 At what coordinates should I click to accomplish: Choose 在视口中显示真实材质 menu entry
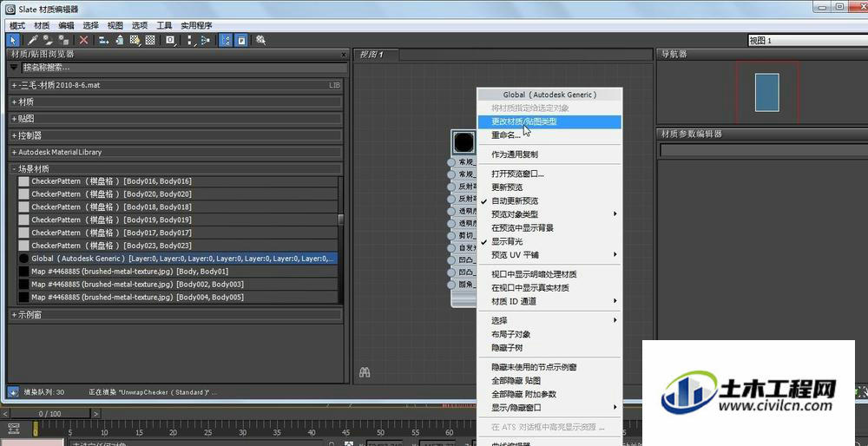point(549,288)
